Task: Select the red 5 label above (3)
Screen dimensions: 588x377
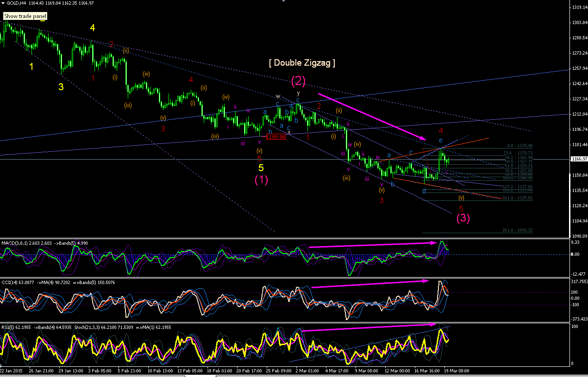Action: pos(461,208)
